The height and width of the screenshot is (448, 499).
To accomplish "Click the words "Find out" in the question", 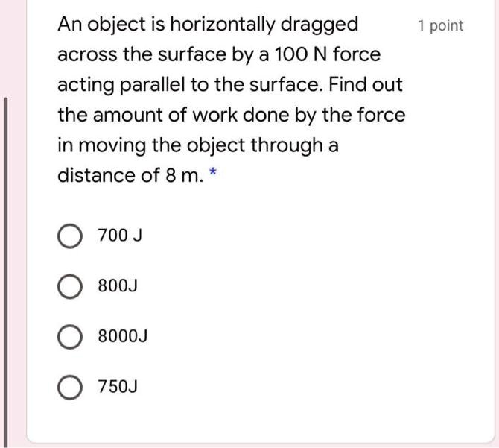I will point(366,85).
